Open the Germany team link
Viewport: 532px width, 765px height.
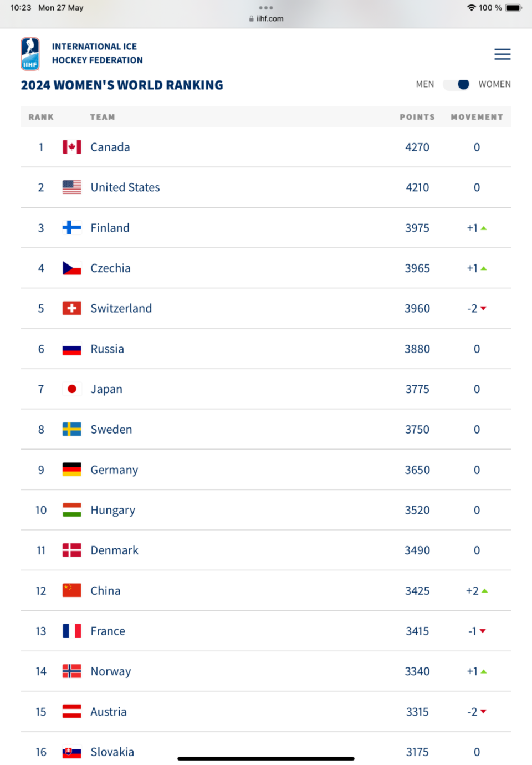tap(114, 470)
